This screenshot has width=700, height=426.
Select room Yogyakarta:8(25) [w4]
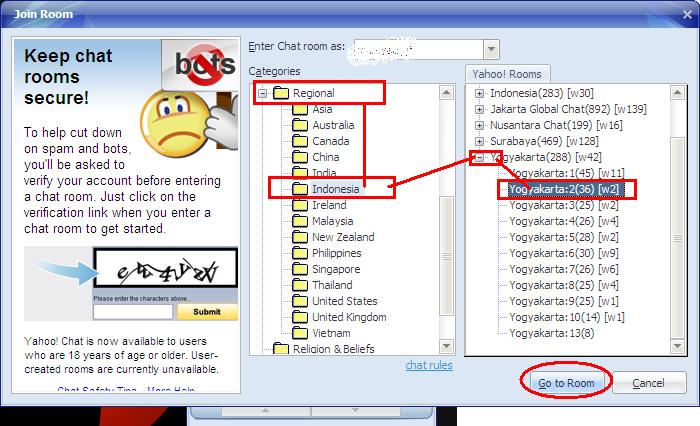point(564,285)
